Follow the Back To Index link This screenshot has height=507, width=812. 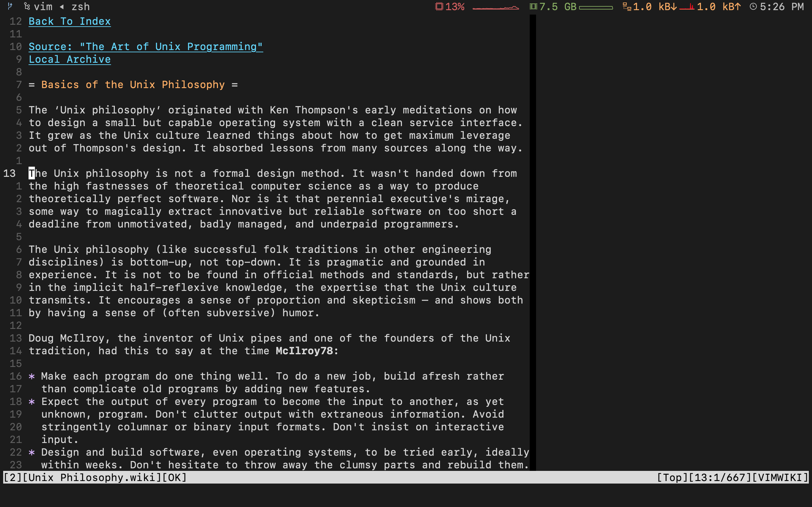(69, 22)
